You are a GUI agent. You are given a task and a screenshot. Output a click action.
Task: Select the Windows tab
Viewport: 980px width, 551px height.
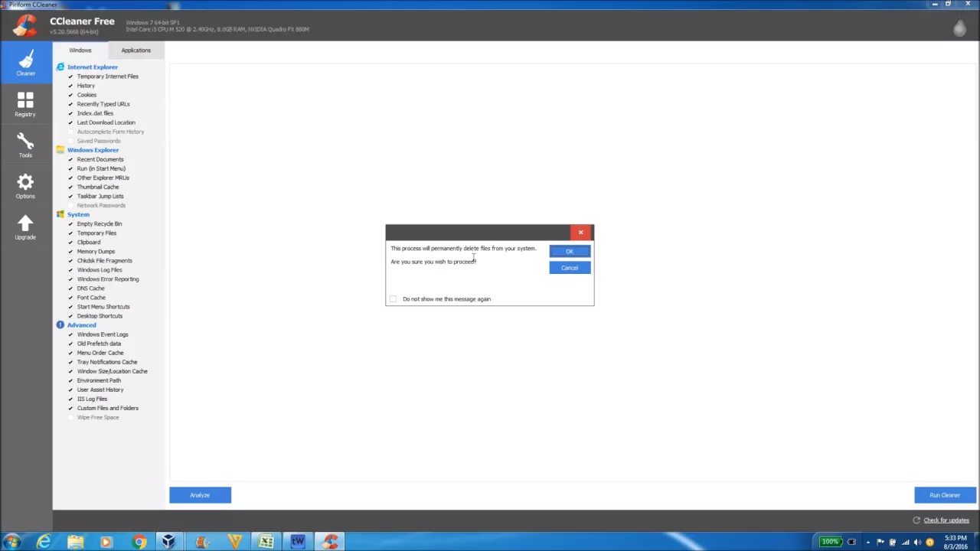(x=80, y=51)
